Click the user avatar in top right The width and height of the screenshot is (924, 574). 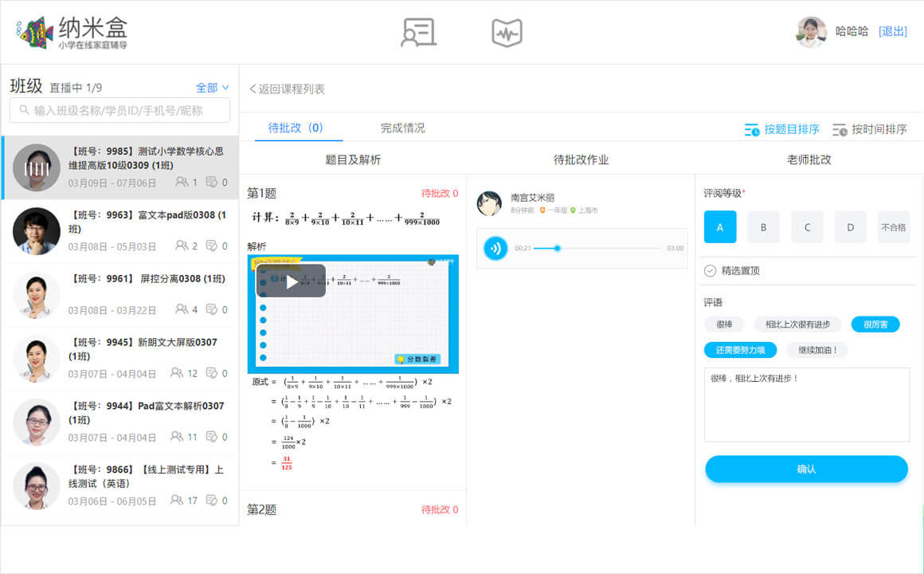tap(811, 32)
